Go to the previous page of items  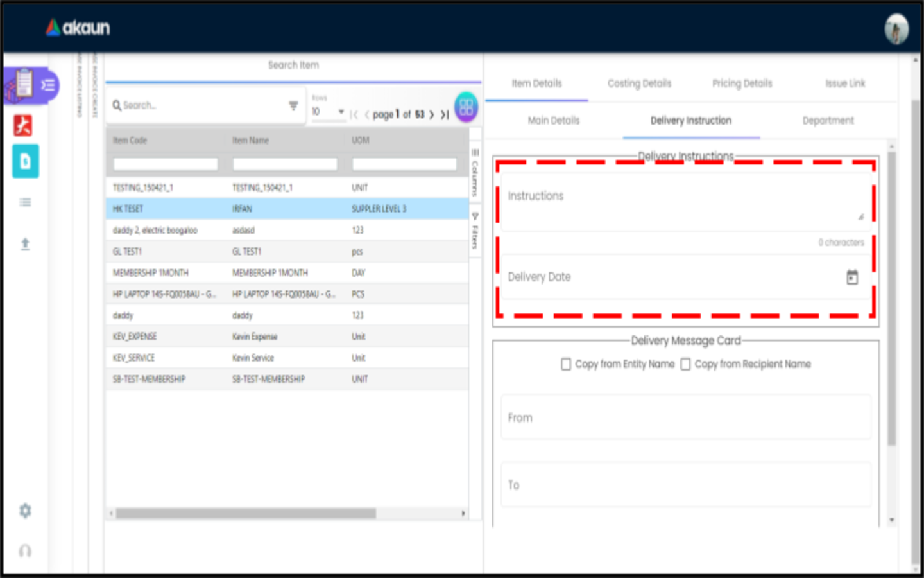tap(366, 114)
